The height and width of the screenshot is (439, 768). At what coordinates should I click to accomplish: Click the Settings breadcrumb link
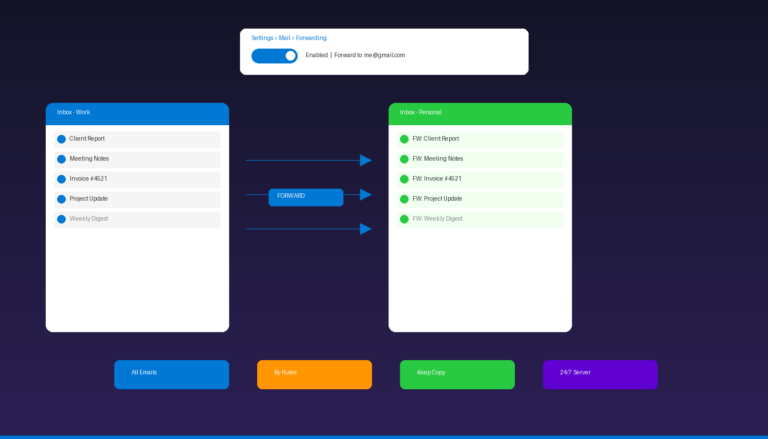[x=261, y=37]
